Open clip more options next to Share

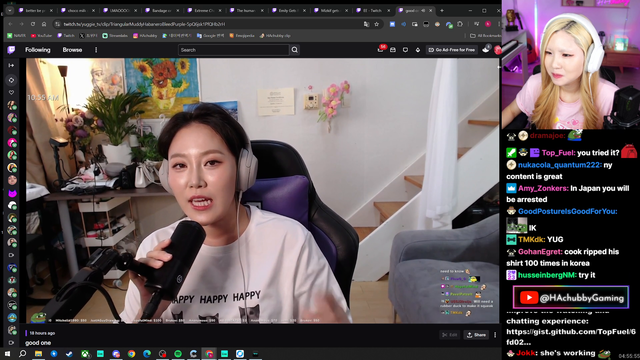495,335
